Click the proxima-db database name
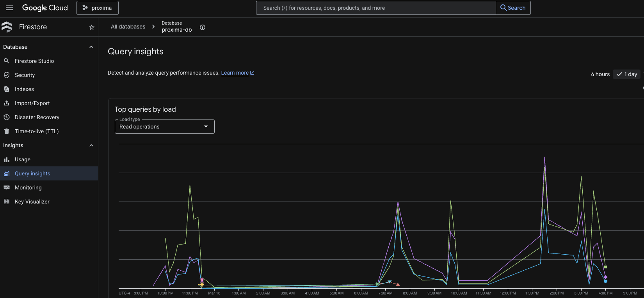This screenshot has width=644, height=298. pos(177,30)
